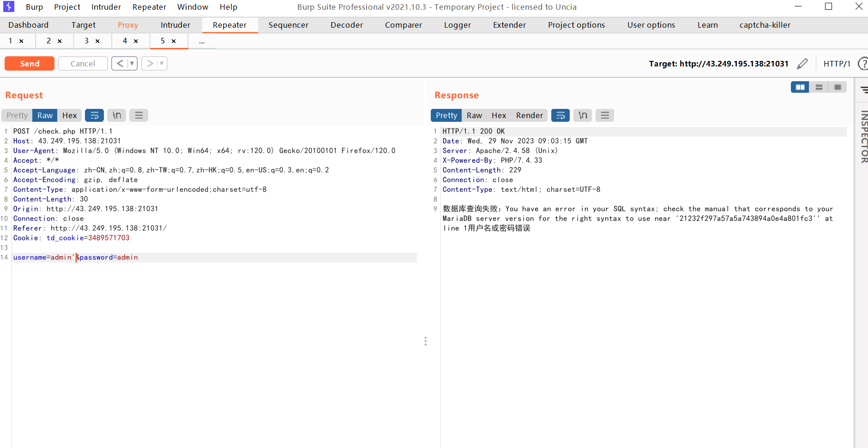Select Raw view in Response panel
The height and width of the screenshot is (448, 868).
[474, 115]
